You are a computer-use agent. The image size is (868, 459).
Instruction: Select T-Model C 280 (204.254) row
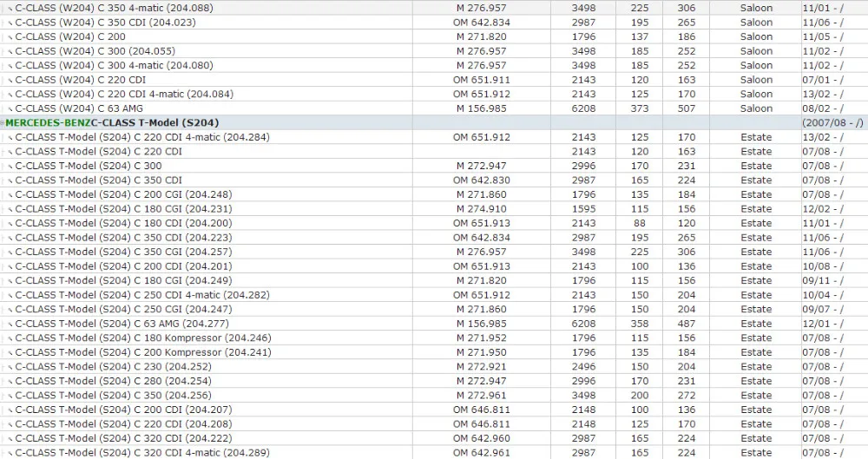[x=434, y=381]
